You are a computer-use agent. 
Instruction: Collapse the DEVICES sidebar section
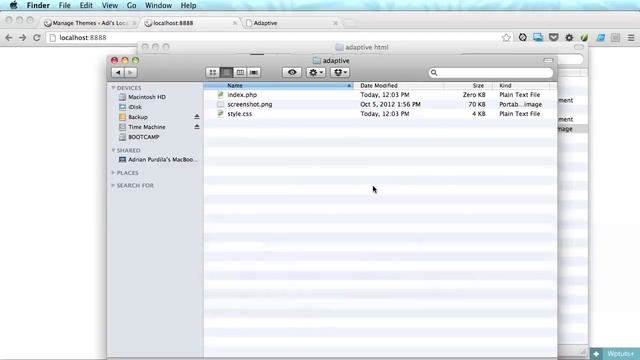click(113, 88)
